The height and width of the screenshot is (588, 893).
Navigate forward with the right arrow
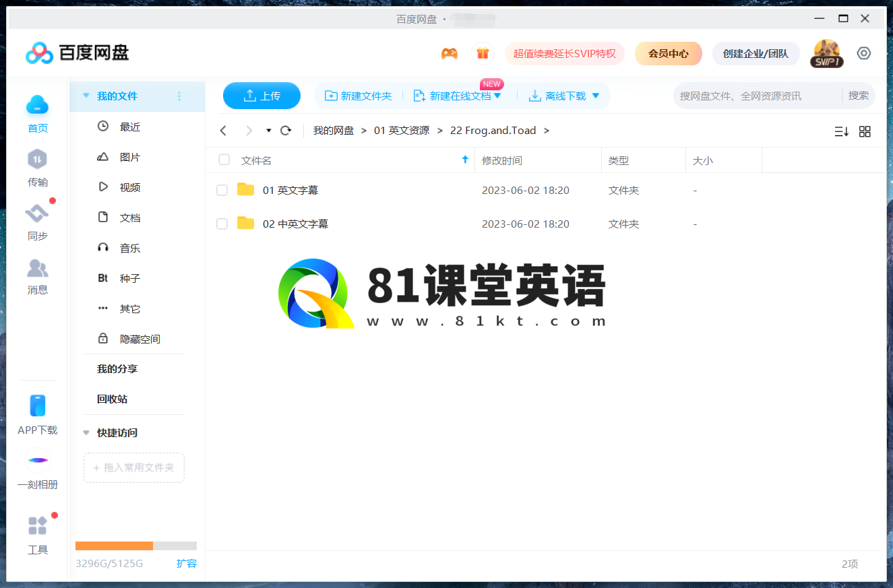pos(249,131)
